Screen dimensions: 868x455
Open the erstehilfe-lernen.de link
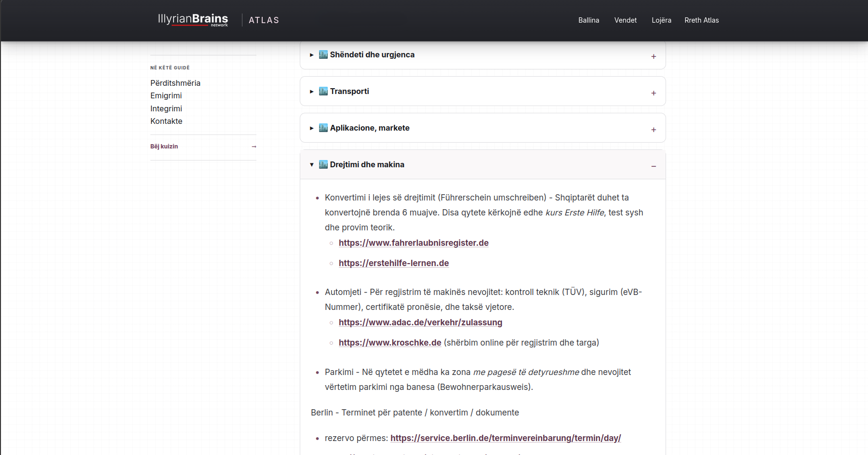click(394, 263)
